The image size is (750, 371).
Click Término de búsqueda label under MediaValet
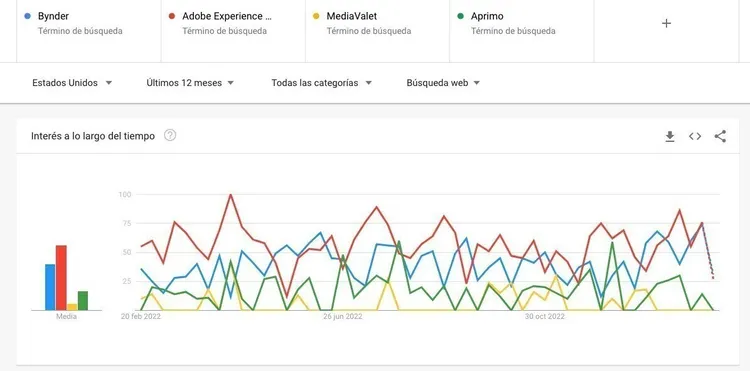click(369, 31)
